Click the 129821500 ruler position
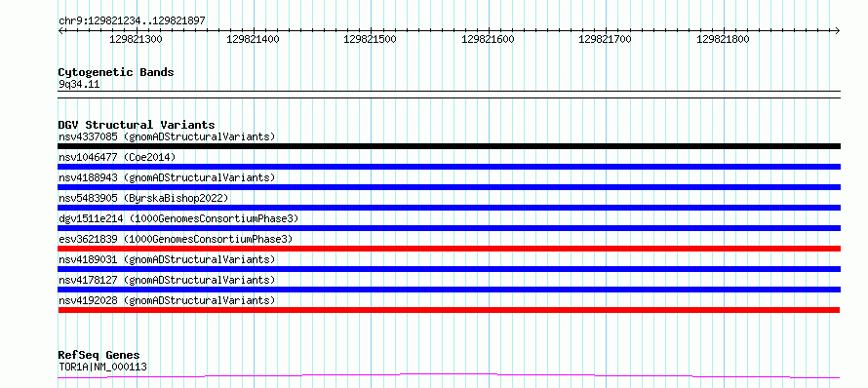The height and width of the screenshot is (388, 868). pos(371,39)
